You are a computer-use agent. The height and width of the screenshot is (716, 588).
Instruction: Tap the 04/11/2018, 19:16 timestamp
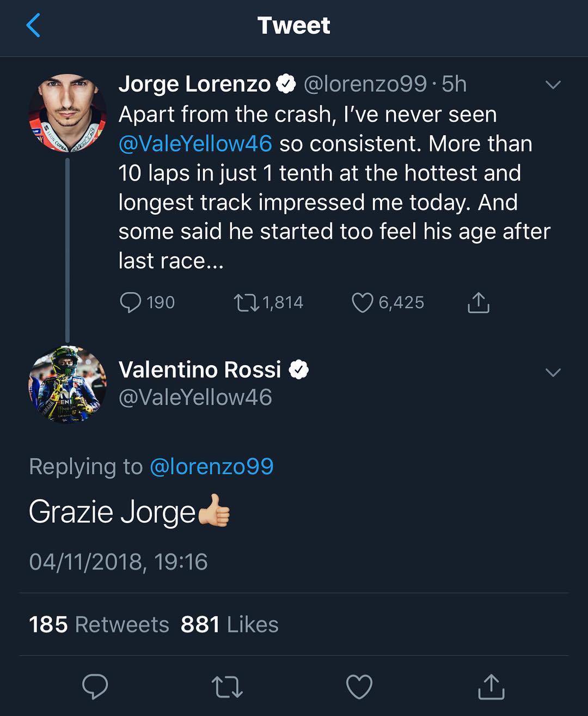click(x=118, y=562)
